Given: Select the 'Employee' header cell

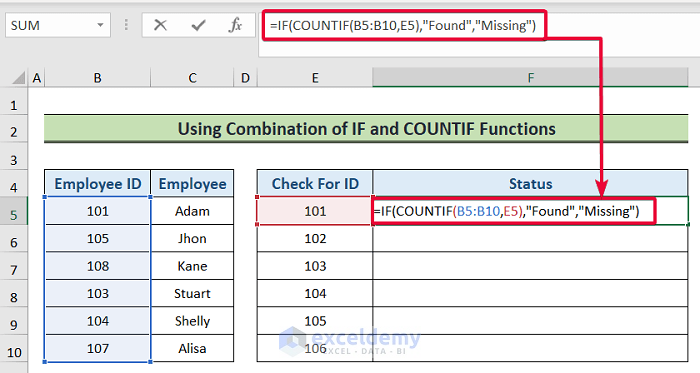Looking at the screenshot, I should (192, 183).
